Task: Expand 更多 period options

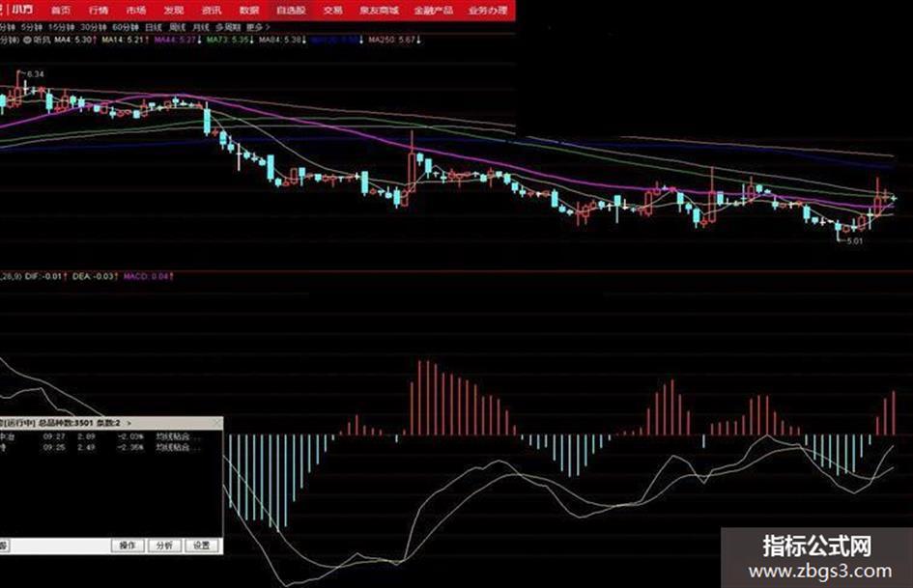Action: pyautogui.click(x=258, y=27)
